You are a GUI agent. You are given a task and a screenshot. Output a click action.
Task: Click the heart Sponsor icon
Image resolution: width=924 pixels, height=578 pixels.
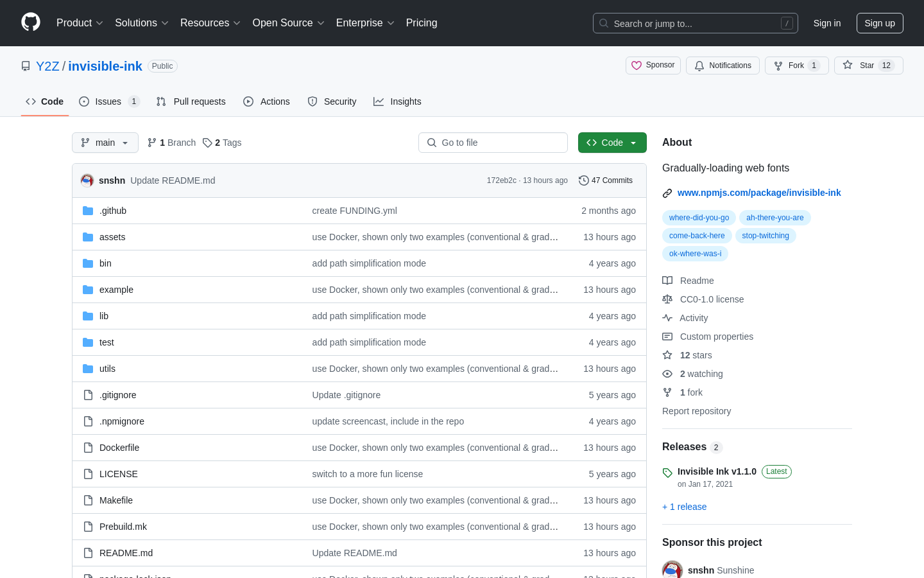tap(637, 66)
